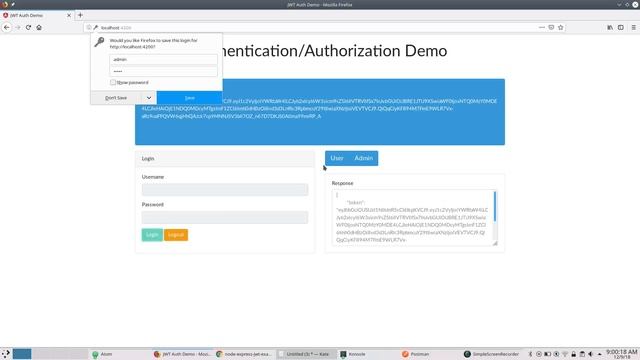Switch to the Admin tab
640x360 pixels.
tap(363, 158)
